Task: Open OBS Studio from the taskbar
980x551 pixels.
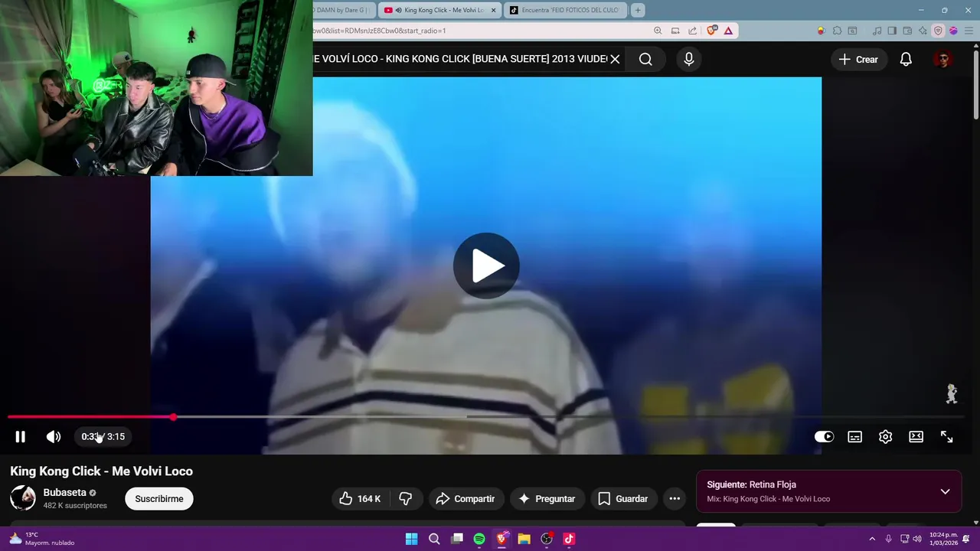Action: tap(547, 539)
